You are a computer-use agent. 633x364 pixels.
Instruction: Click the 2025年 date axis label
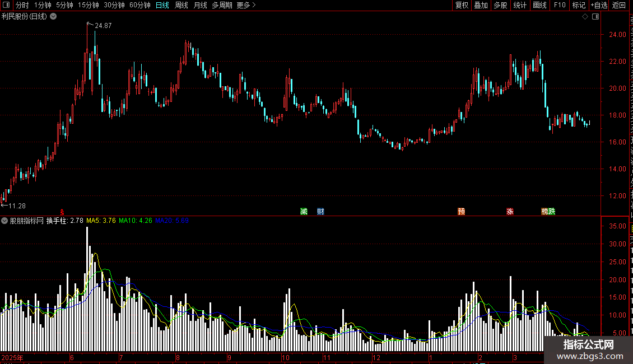point(12,357)
